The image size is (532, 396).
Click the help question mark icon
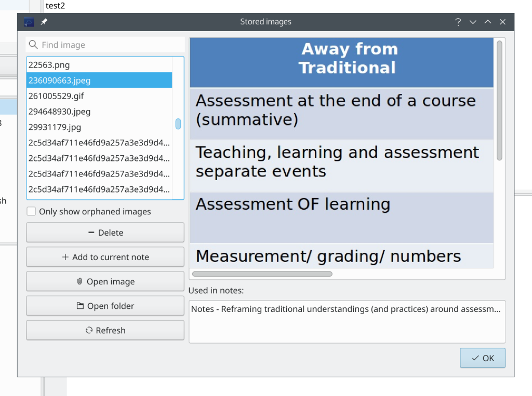click(x=458, y=22)
